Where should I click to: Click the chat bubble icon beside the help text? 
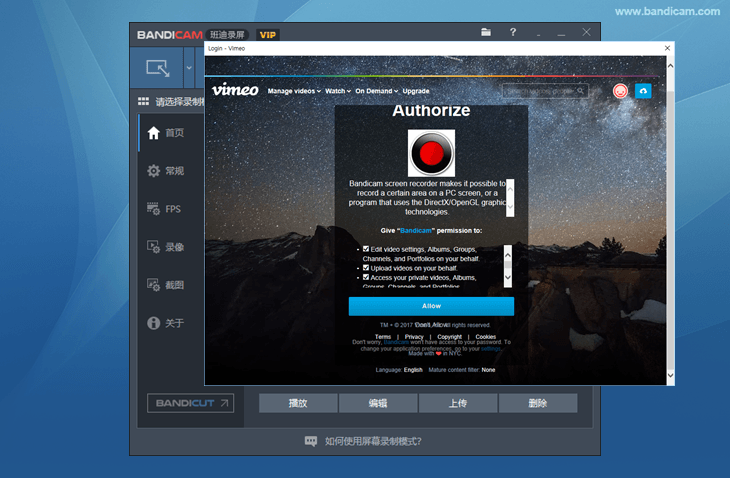[311, 441]
